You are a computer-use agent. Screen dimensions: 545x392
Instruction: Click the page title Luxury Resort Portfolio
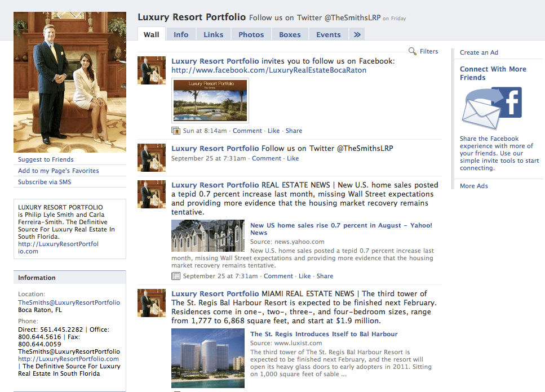tap(192, 17)
